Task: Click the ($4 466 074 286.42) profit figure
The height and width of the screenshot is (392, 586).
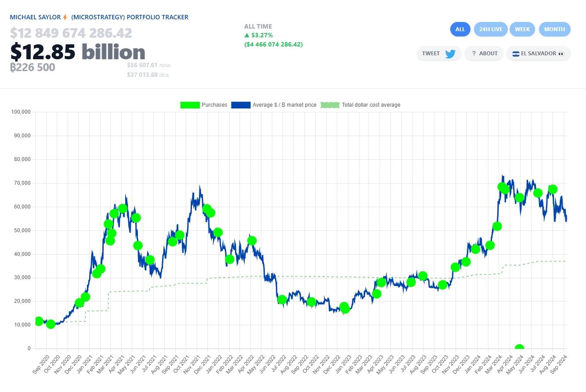Action: coord(273,44)
